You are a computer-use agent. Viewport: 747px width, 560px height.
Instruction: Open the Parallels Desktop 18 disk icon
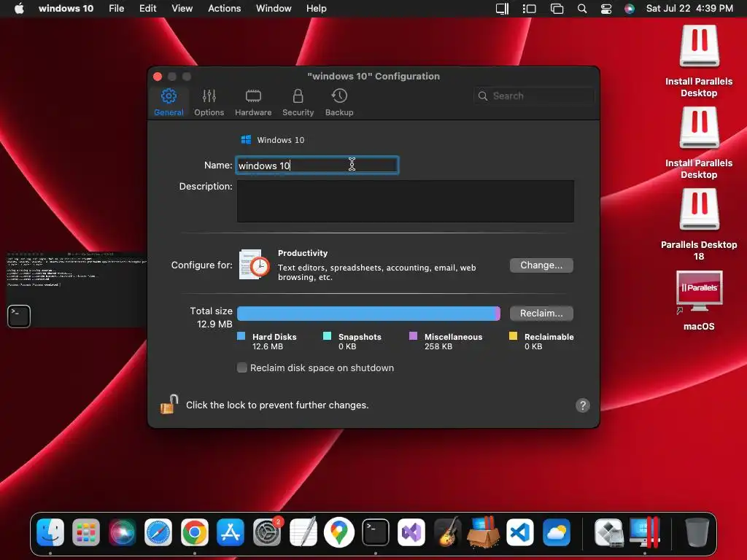click(x=699, y=210)
